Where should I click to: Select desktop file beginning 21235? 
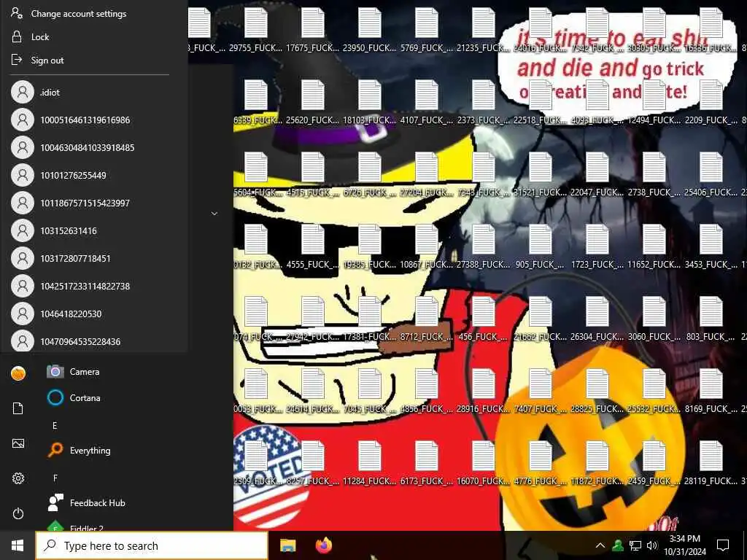click(x=483, y=29)
